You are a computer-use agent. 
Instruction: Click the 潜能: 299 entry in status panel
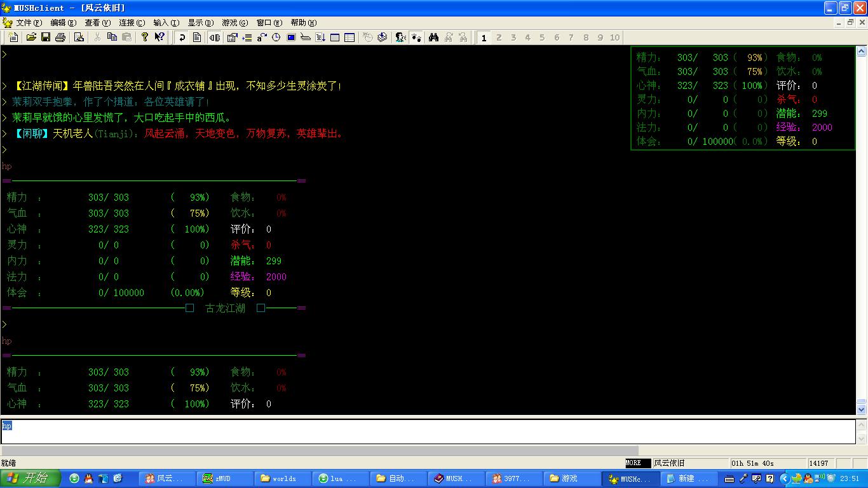pos(801,113)
